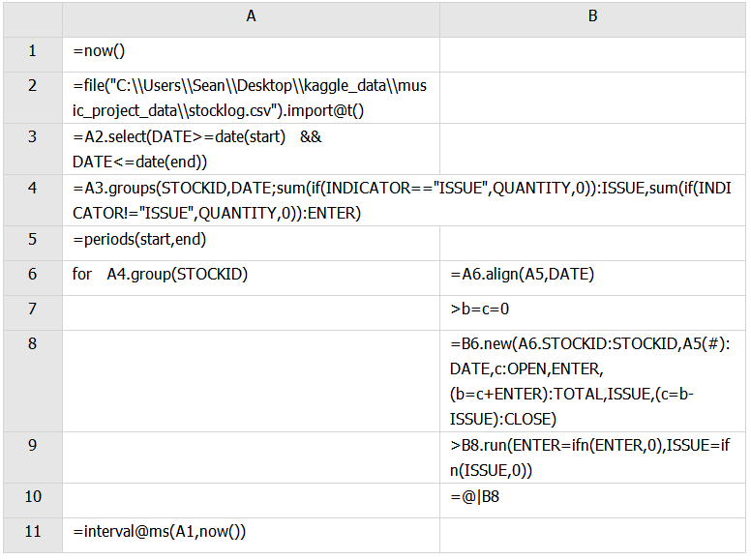Image resolution: width=751 pixels, height=560 pixels.
Task: Select row header 4
Action: [33, 200]
